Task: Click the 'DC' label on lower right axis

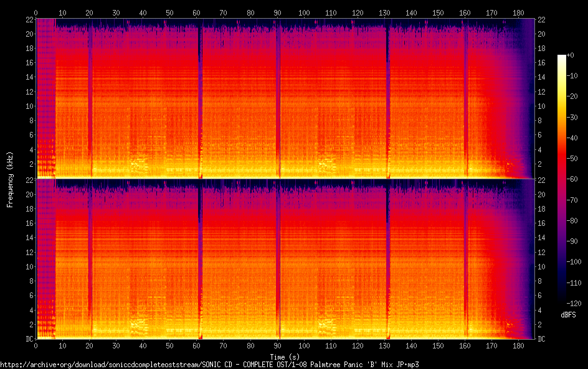Action: (x=542, y=339)
